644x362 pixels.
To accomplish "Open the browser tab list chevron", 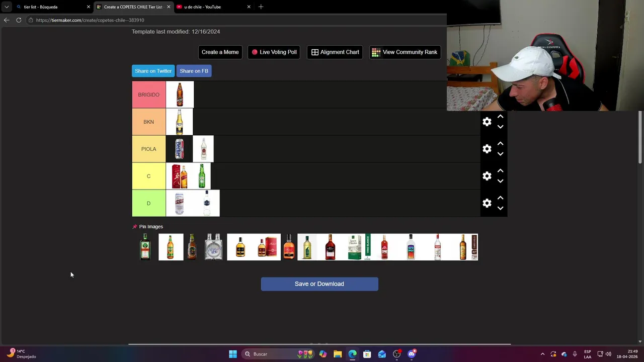I will [7, 7].
